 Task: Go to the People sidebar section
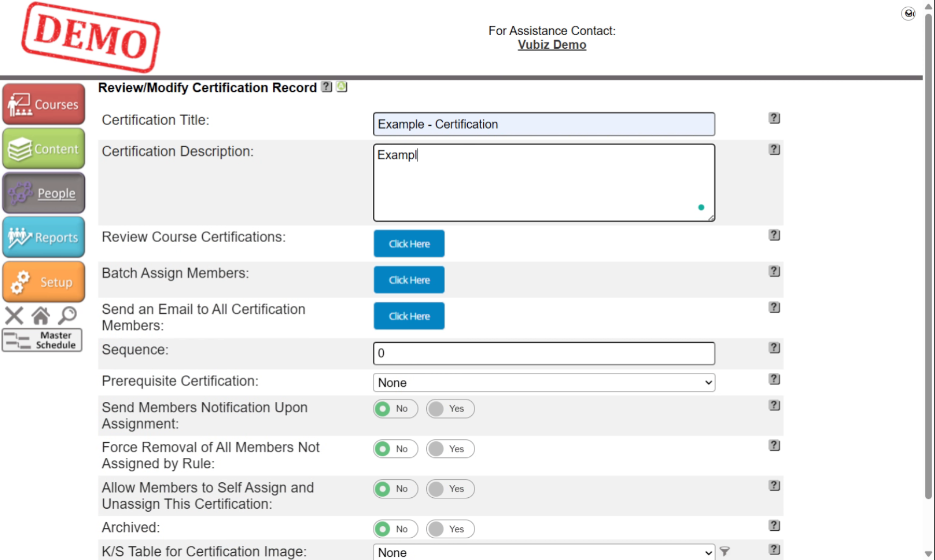pyautogui.click(x=44, y=193)
